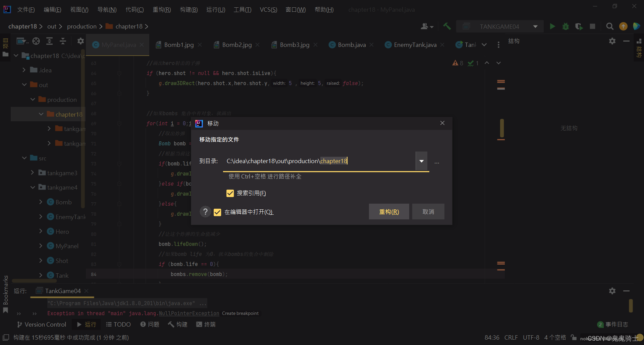Close the move dialog with X
Viewport: 644px width, 345px height.
442,123
